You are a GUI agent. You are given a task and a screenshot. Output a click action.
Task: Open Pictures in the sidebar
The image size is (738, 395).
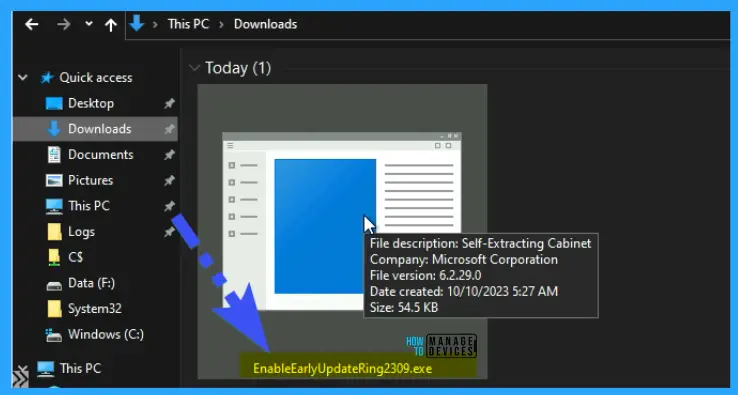click(90, 180)
